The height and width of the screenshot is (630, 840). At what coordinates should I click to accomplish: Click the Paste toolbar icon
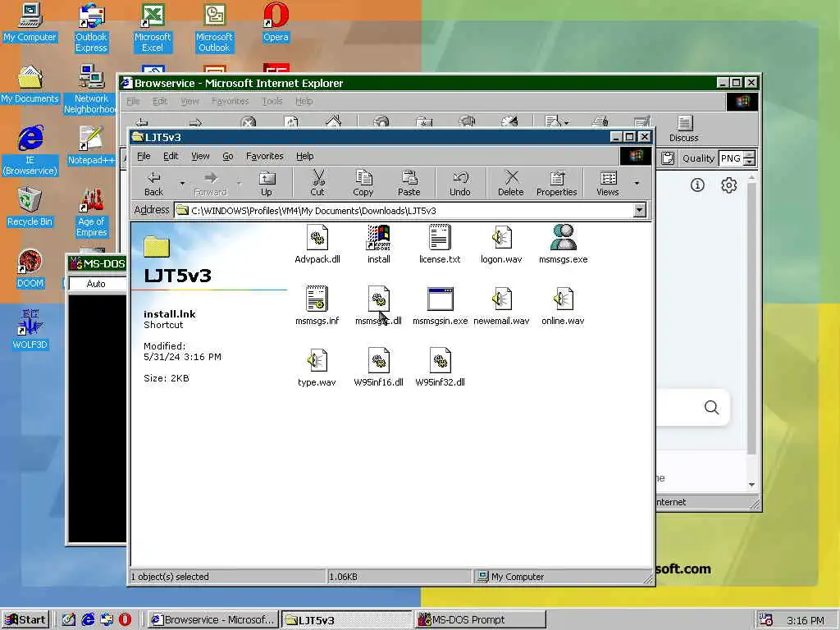point(409,183)
